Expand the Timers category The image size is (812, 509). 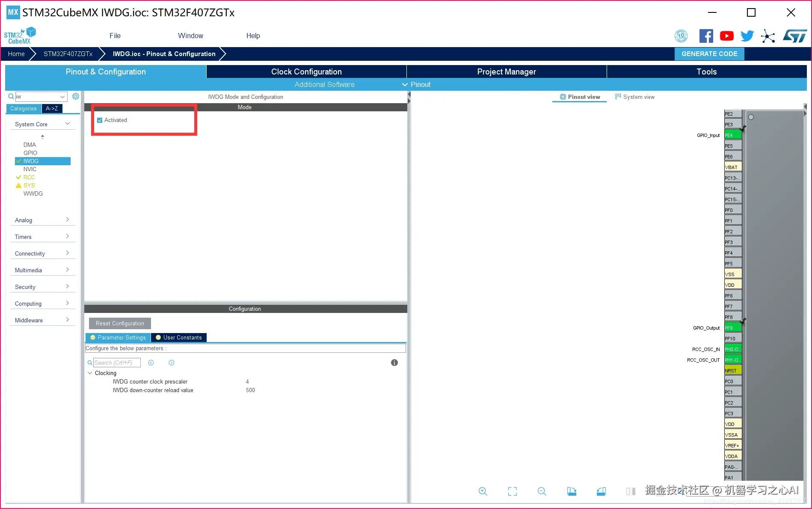pyautogui.click(x=68, y=236)
